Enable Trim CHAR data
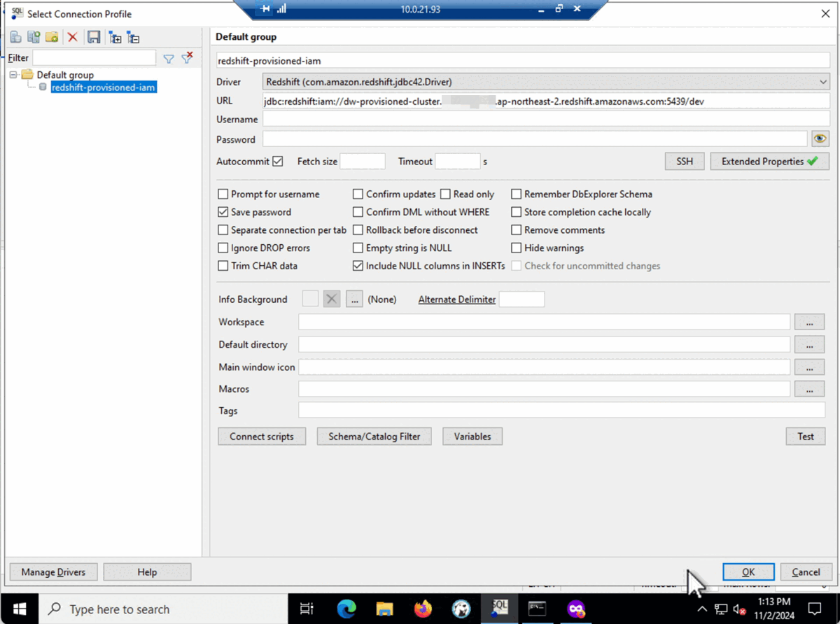Viewport: 840px width, 624px height. pyautogui.click(x=223, y=266)
